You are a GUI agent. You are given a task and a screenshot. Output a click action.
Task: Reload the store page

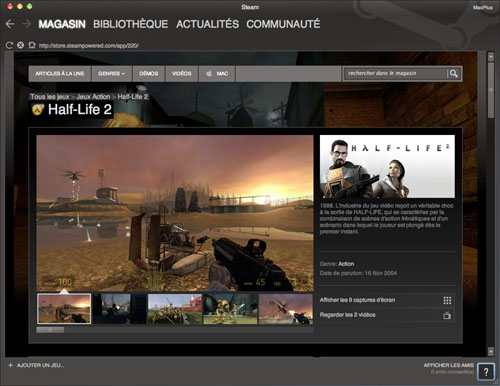click(x=9, y=45)
